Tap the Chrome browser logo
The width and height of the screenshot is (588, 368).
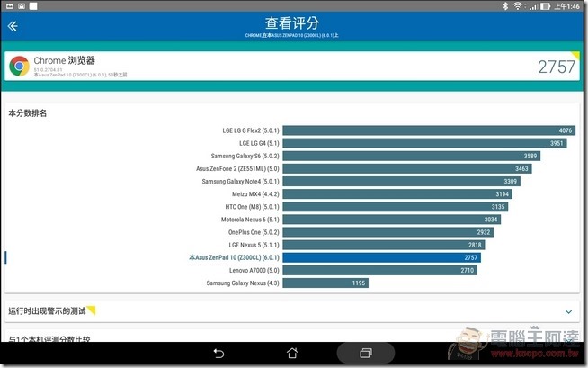(x=19, y=67)
